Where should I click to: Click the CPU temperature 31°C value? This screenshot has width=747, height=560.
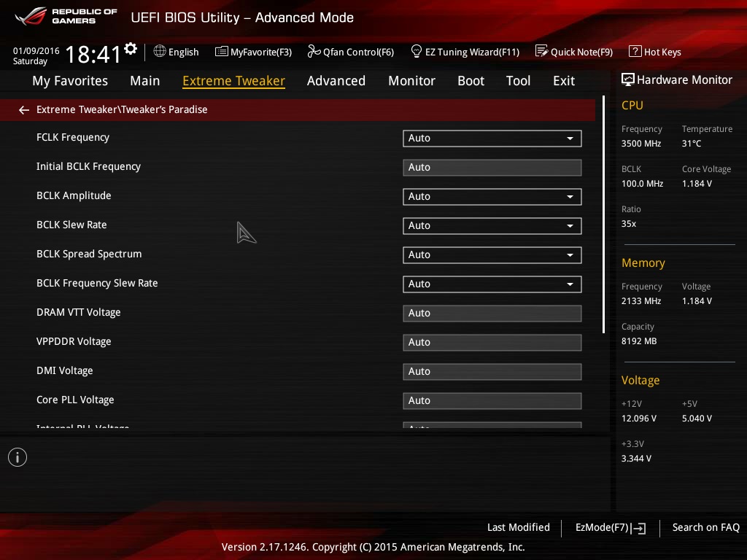pos(692,144)
